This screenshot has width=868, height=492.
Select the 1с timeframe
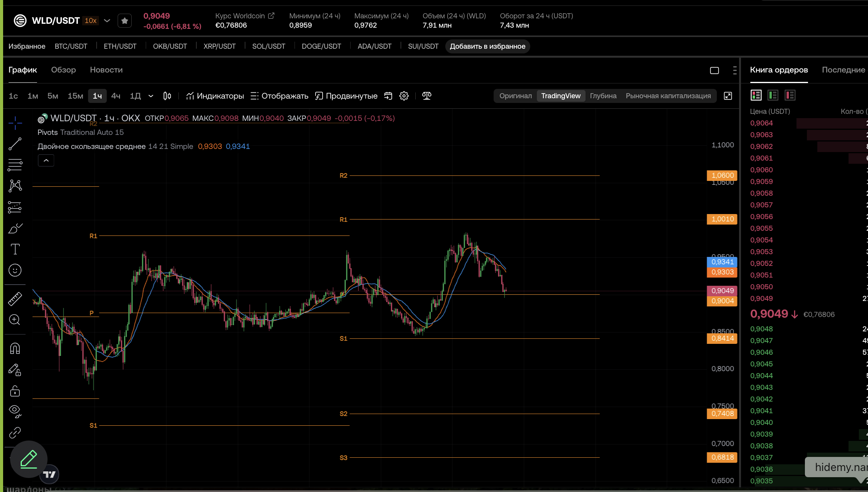13,96
